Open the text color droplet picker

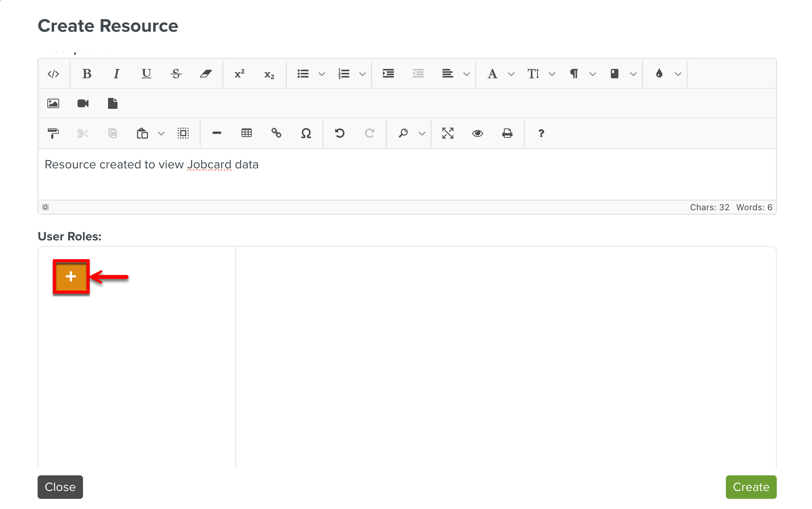[x=659, y=74]
